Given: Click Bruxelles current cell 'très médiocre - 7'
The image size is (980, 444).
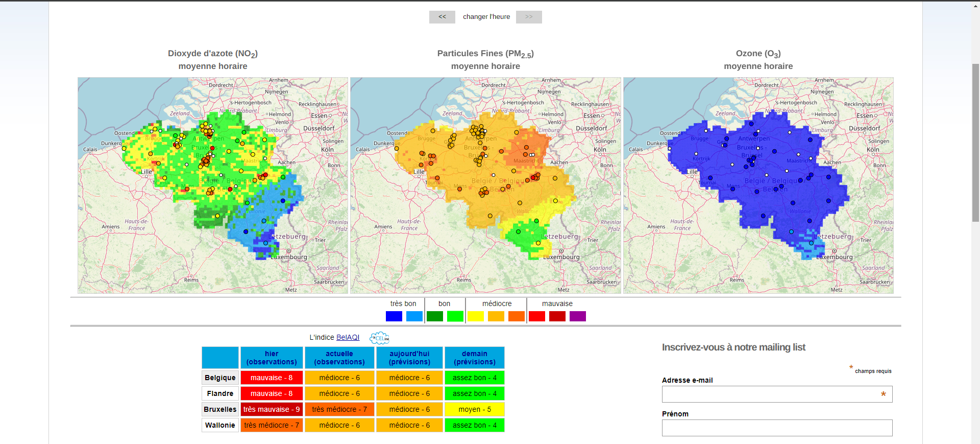Looking at the screenshot, I should point(339,409).
